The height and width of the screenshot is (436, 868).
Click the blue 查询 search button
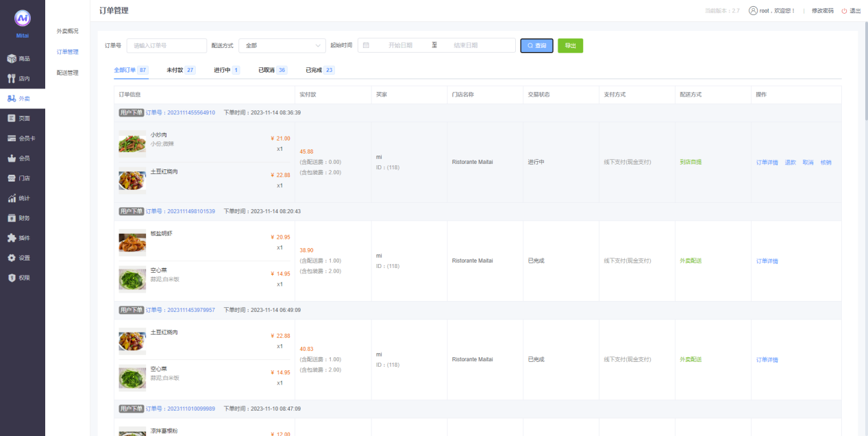pyautogui.click(x=536, y=45)
